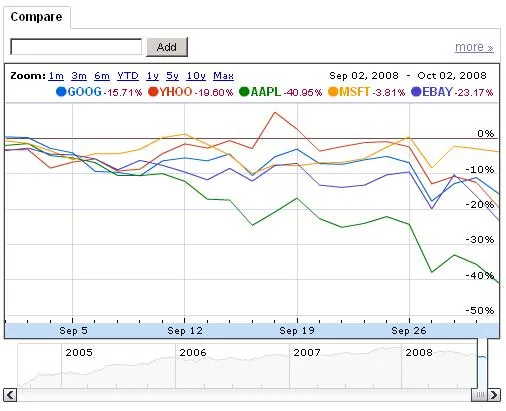Click the 2006 region in overview timeline
Screen dimensions: 506x411
(193, 353)
